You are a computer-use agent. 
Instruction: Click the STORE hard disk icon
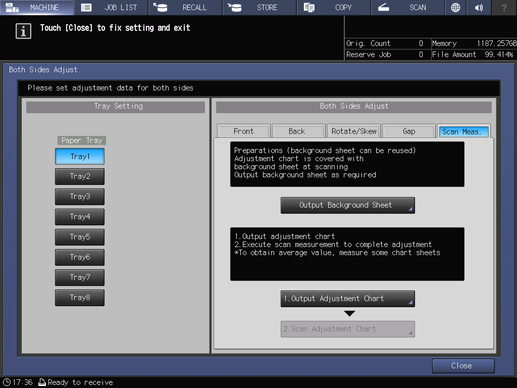point(235,7)
